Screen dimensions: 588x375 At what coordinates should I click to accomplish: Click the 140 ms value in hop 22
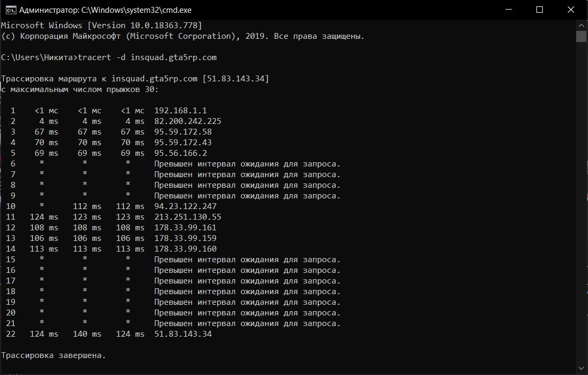(87, 334)
